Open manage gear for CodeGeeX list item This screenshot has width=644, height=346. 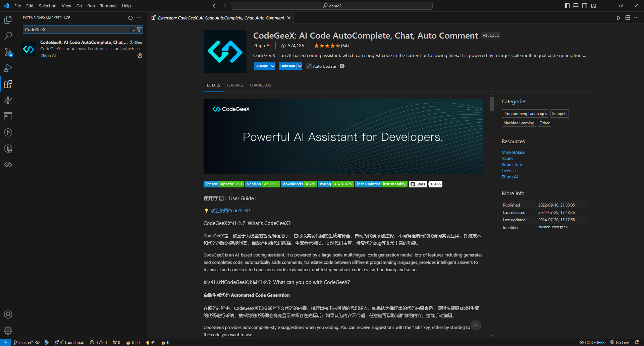140,56
